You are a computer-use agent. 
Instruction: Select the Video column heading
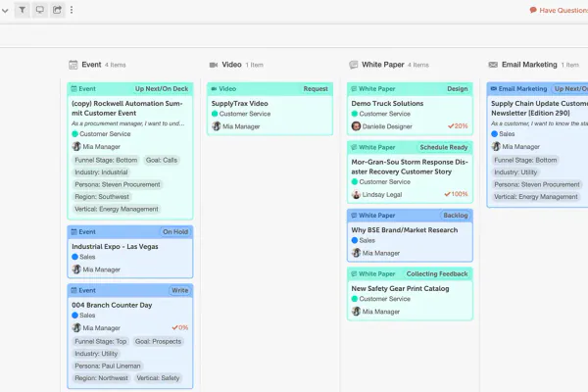pos(231,65)
